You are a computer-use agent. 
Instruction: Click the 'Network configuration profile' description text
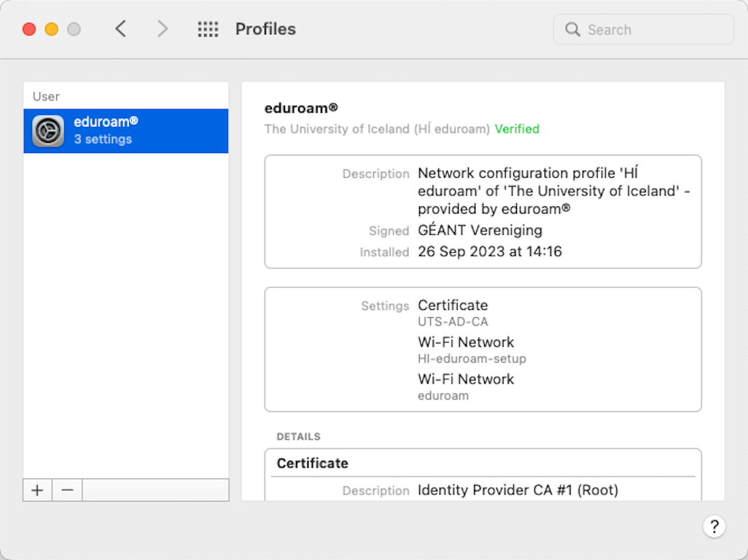tap(554, 191)
